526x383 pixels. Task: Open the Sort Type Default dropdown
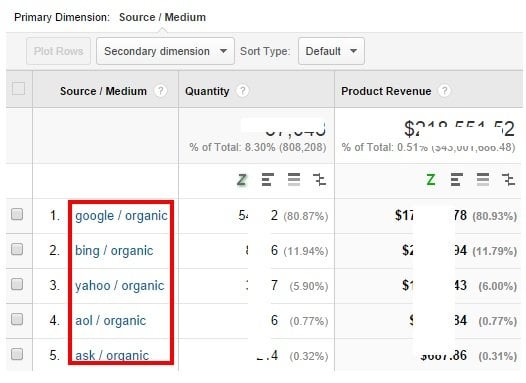point(331,51)
